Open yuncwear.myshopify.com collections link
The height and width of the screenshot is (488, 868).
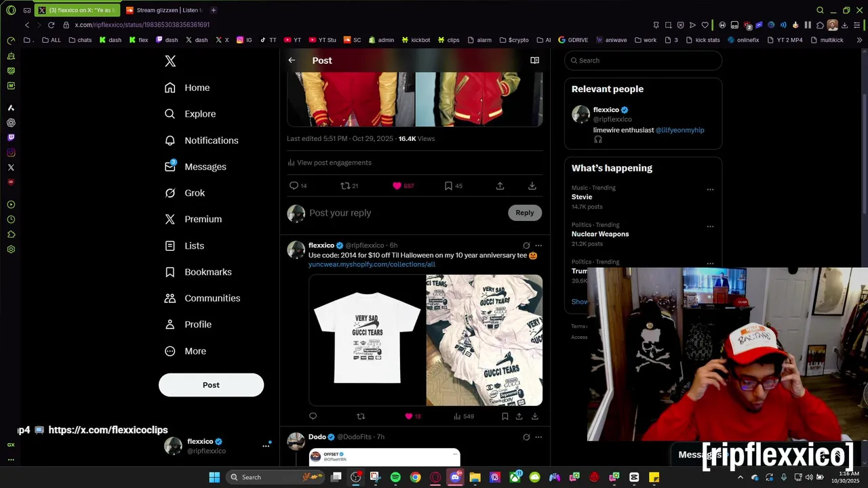[x=372, y=264]
